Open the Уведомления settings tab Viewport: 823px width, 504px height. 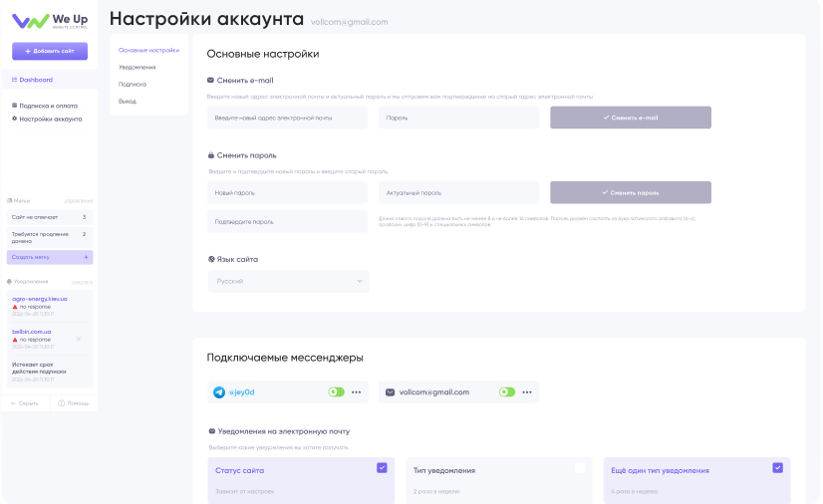[x=137, y=67]
